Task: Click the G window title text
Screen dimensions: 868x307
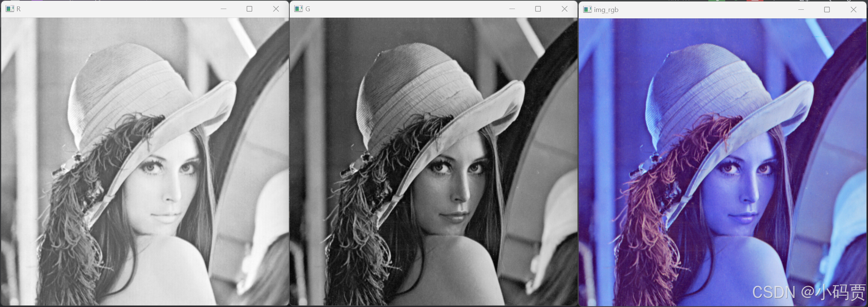Action: point(308,9)
